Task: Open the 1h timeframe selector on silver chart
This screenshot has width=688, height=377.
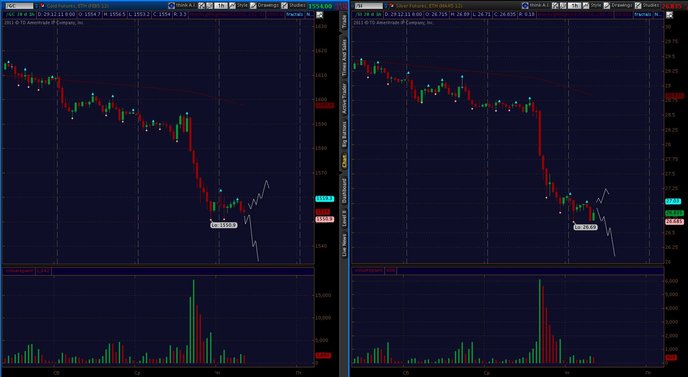Action: (x=574, y=6)
